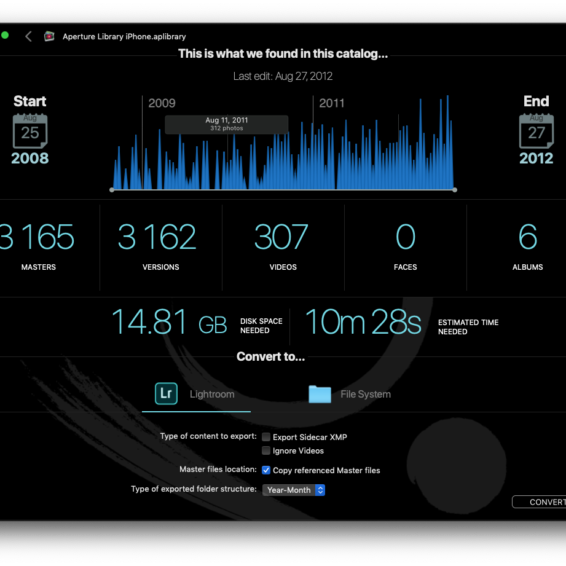Click the 2009 year marker in histogram

click(162, 103)
